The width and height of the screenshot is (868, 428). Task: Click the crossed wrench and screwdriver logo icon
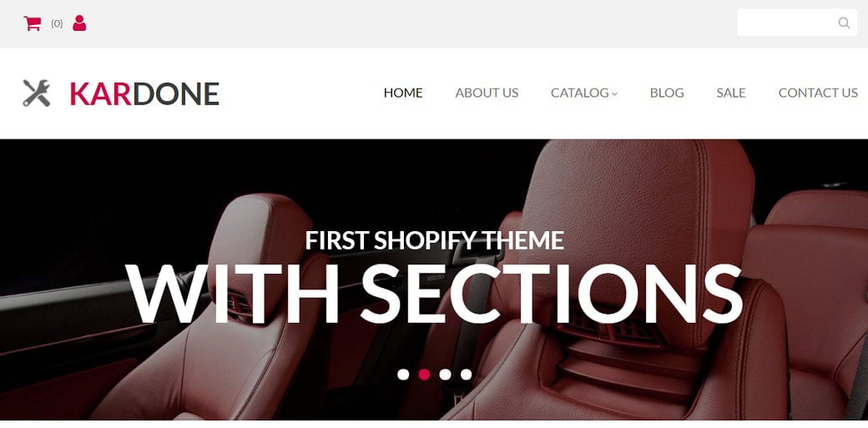pos(37,93)
